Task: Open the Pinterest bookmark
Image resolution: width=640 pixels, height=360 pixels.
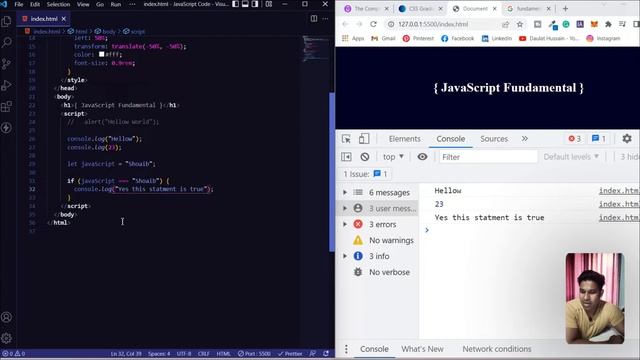Action: (418, 38)
